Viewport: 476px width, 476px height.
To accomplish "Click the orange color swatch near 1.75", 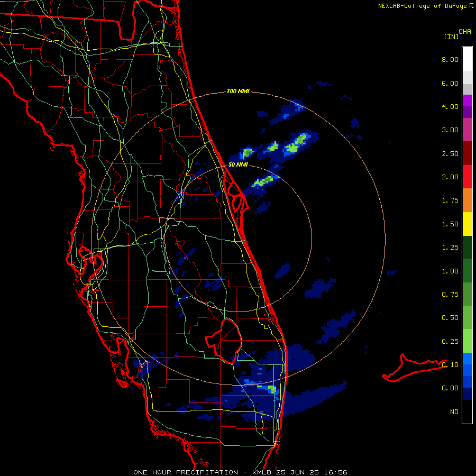I will point(467,200).
